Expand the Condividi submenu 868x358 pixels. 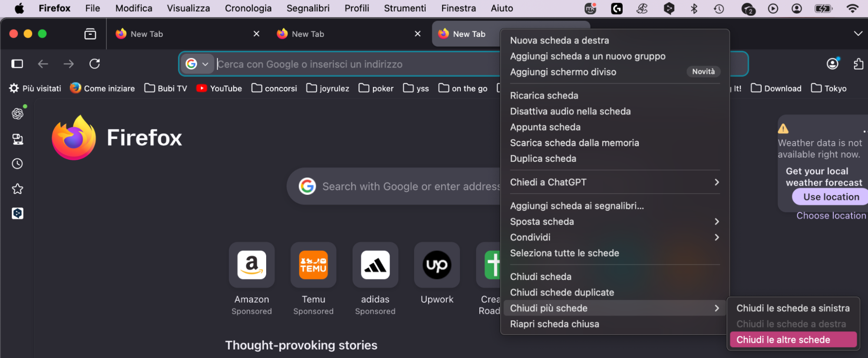coord(615,237)
